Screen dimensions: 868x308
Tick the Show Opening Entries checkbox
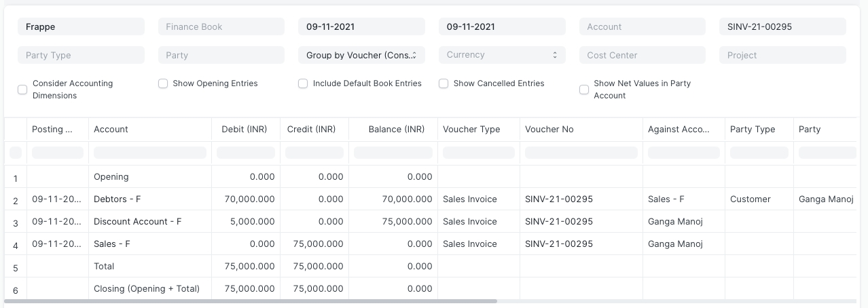click(163, 83)
